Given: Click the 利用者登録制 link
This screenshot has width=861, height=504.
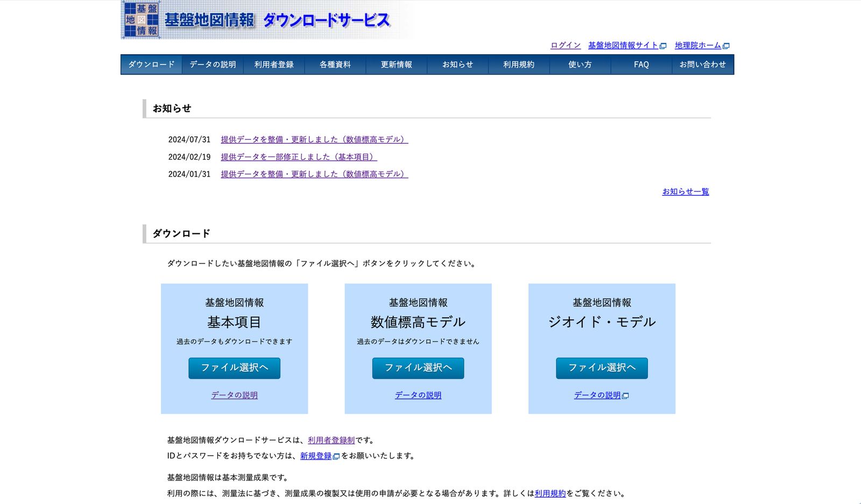Looking at the screenshot, I should point(331,440).
